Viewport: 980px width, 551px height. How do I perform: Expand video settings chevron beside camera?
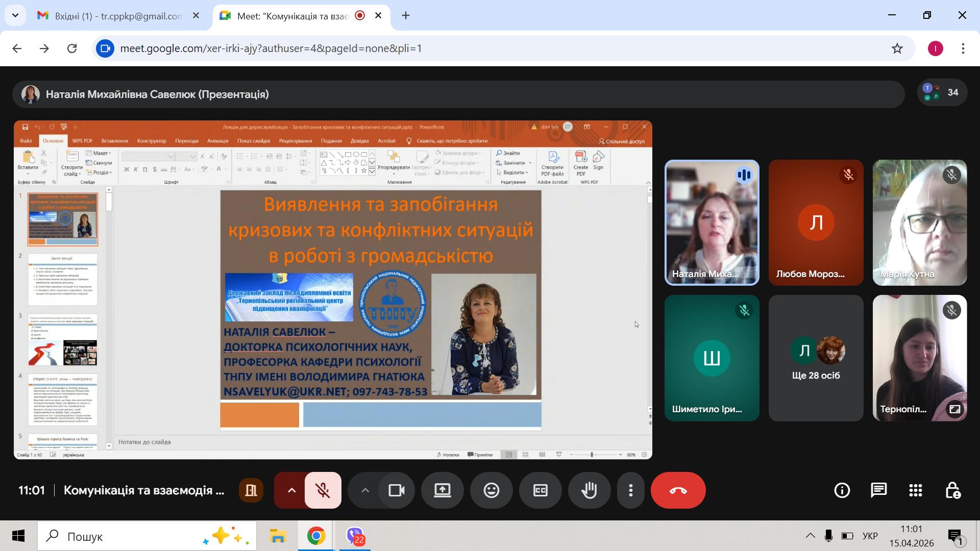coord(365,490)
